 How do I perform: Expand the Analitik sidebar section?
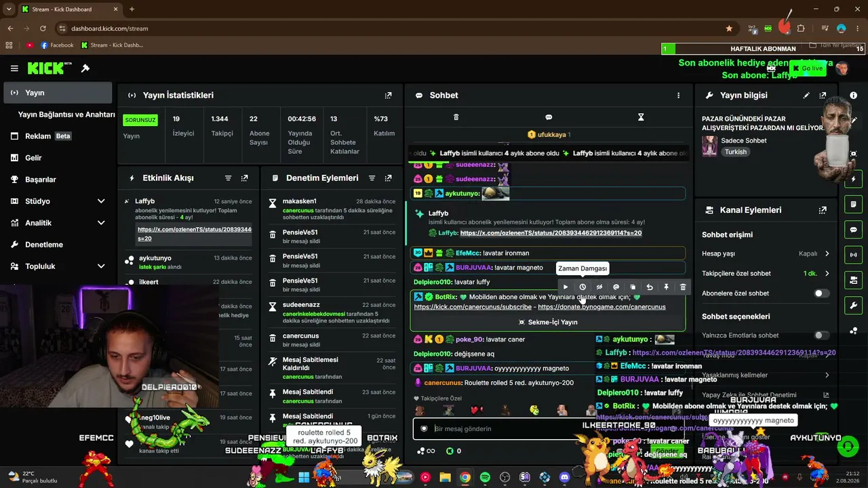pos(101,223)
